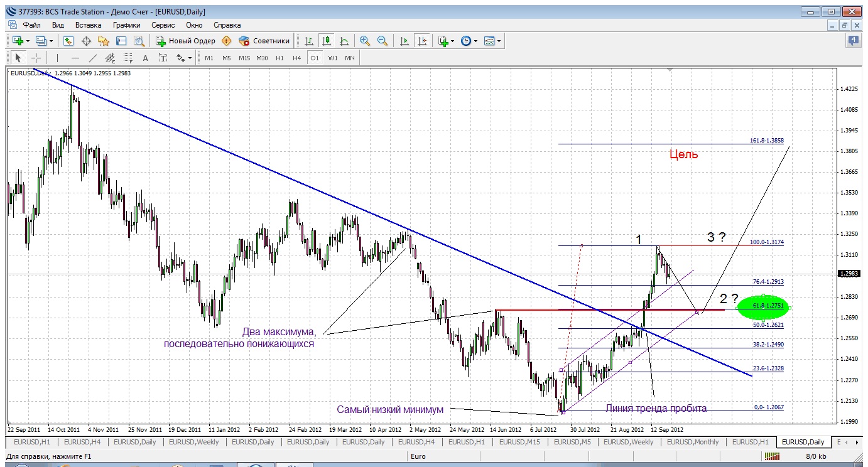This screenshot has height=467, width=868.
Task: Toggle Data Window crosshair-circle icon
Action: [x=86, y=41]
